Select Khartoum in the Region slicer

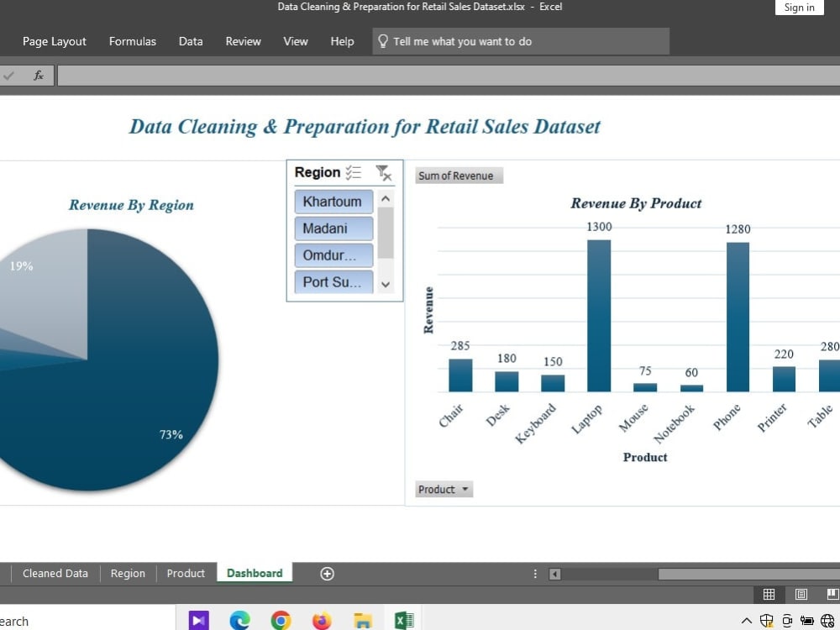pos(333,202)
